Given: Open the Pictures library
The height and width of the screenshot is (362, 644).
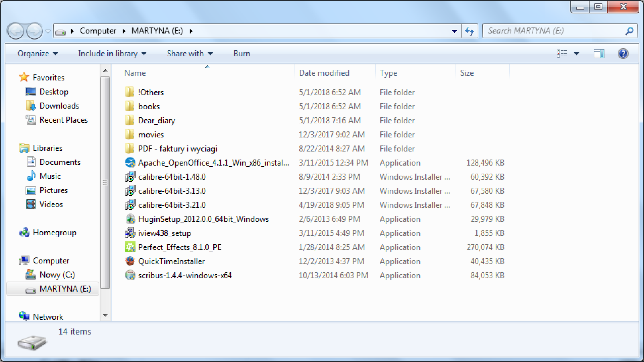Looking at the screenshot, I should click(53, 190).
